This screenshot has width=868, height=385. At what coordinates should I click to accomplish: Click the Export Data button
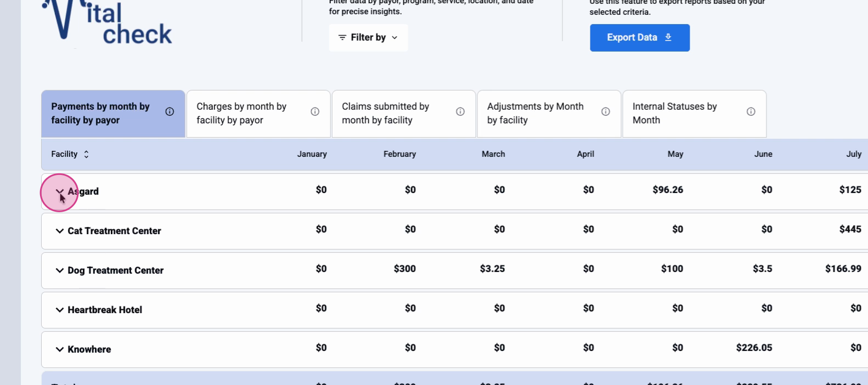(x=639, y=38)
